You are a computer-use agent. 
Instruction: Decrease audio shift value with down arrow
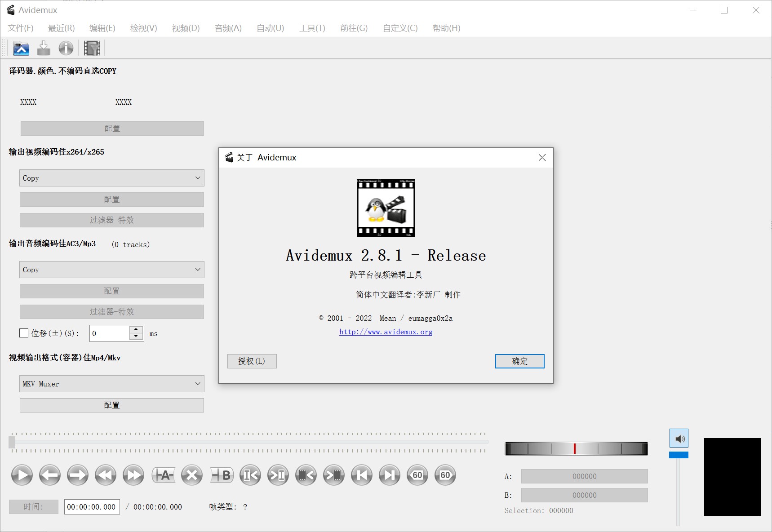click(136, 337)
